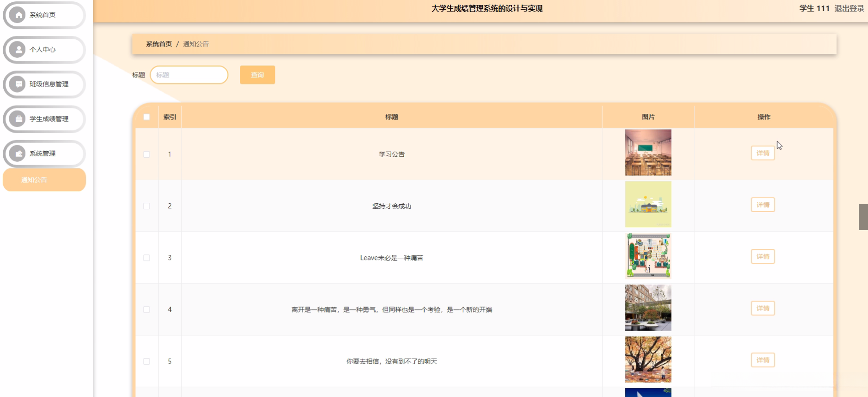Click the briefcase icon beside 学生成绩管理

click(18, 119)
